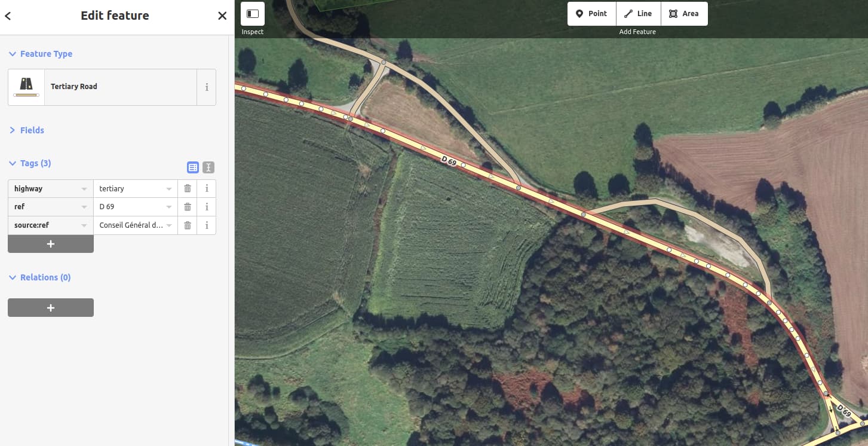Image resolution: width=868 pixels, height=446 pixels.
Task: Delete the ref tag
Action: click(188, 207)
